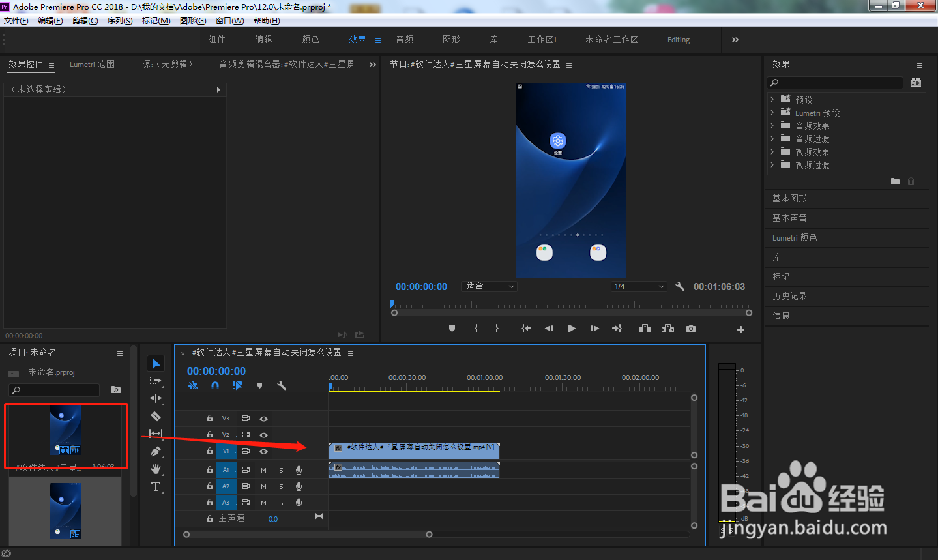
Task: Click the Extract button
Action: [x=667, y=329]
